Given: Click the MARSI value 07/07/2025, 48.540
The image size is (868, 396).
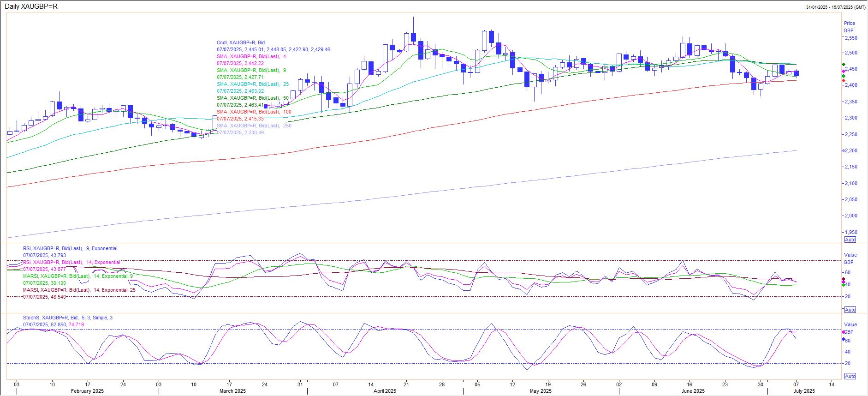Looking at the screenshot, I should click(x=44, y=297).
